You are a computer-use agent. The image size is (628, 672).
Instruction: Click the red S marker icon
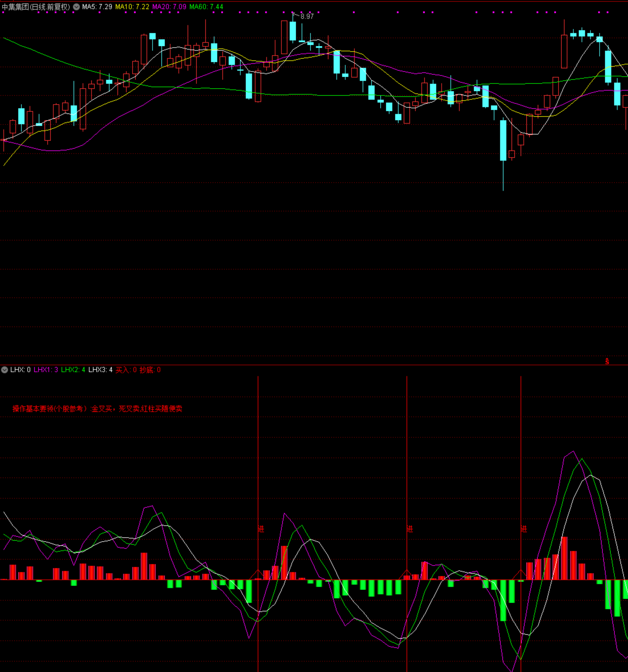[607, 361]
